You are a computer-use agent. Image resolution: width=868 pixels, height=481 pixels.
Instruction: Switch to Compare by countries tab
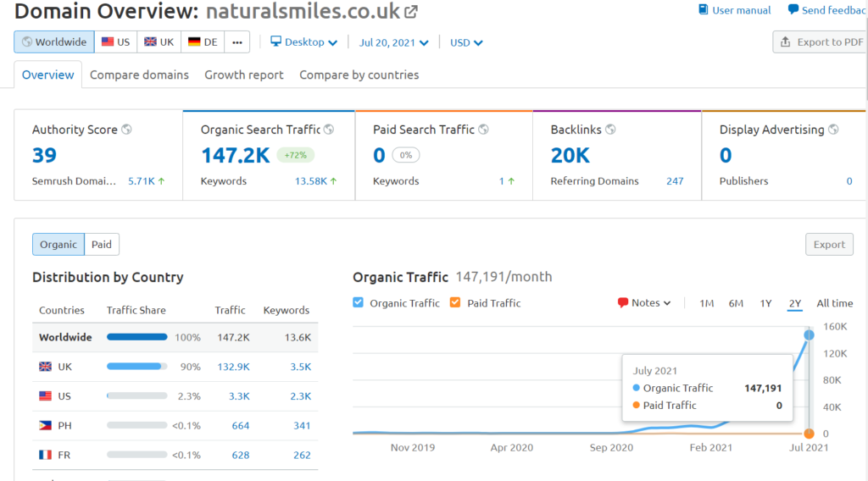pyautogui.click(x=359, y=75)
